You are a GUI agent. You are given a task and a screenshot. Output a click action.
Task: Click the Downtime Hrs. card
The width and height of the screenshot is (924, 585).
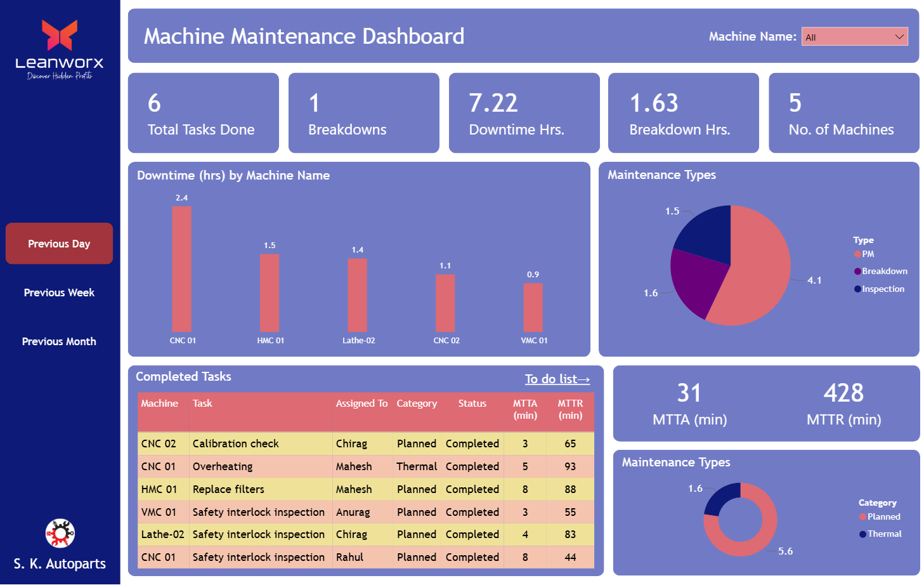[x=524, y=113]
